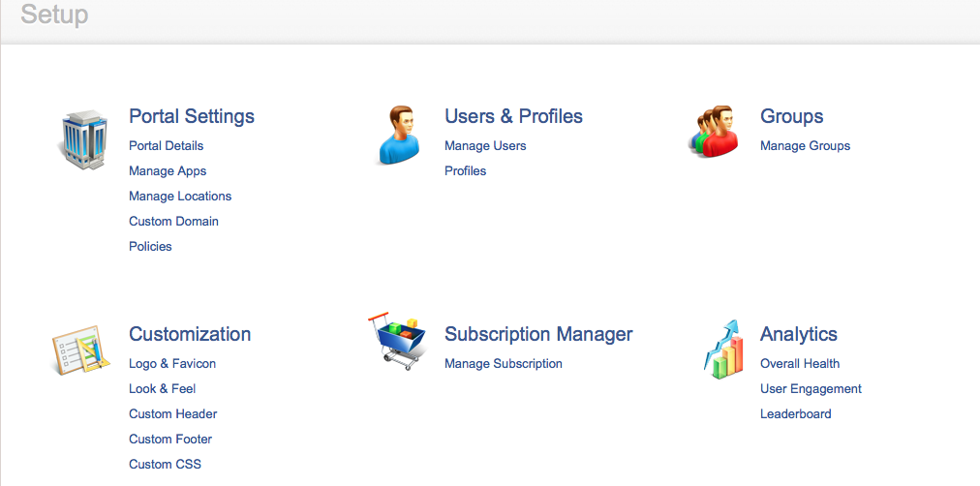Viewport: 980px width, 486px height.
Task: Navigate to Manage Users
Action: (485, 146)
